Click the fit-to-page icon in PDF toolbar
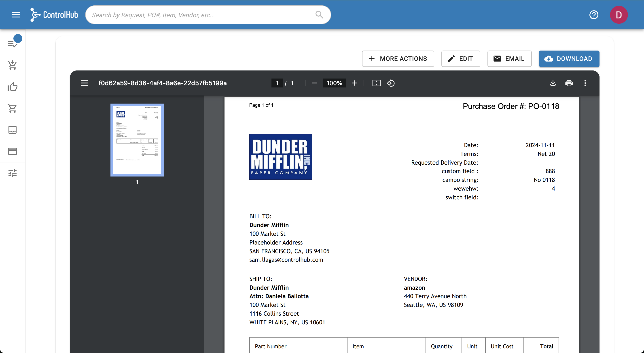 point(376,83)
